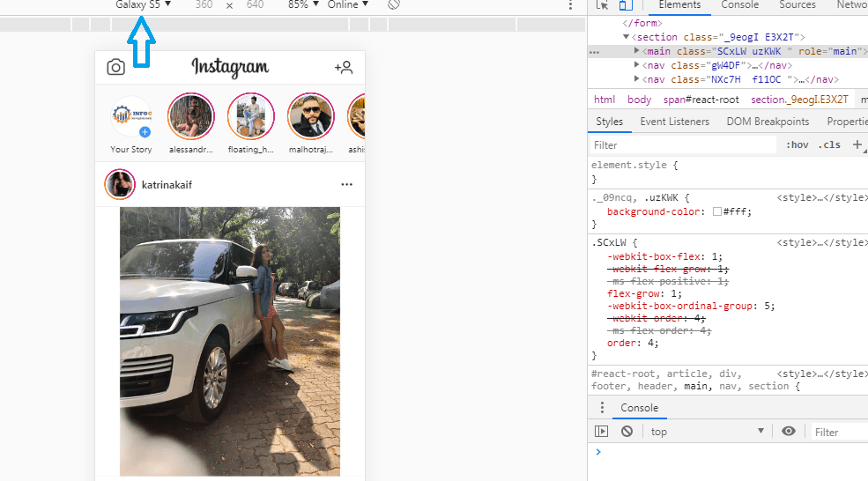Click the #fff background-color swatch
This screenshot has height=481, width=868.
(x=717, y=211)
